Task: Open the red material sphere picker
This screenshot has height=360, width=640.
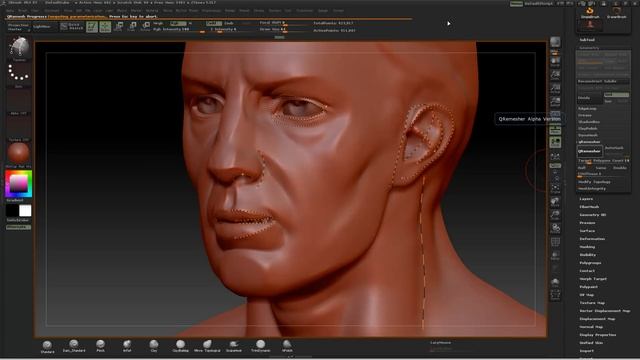Action: (18, 154)
